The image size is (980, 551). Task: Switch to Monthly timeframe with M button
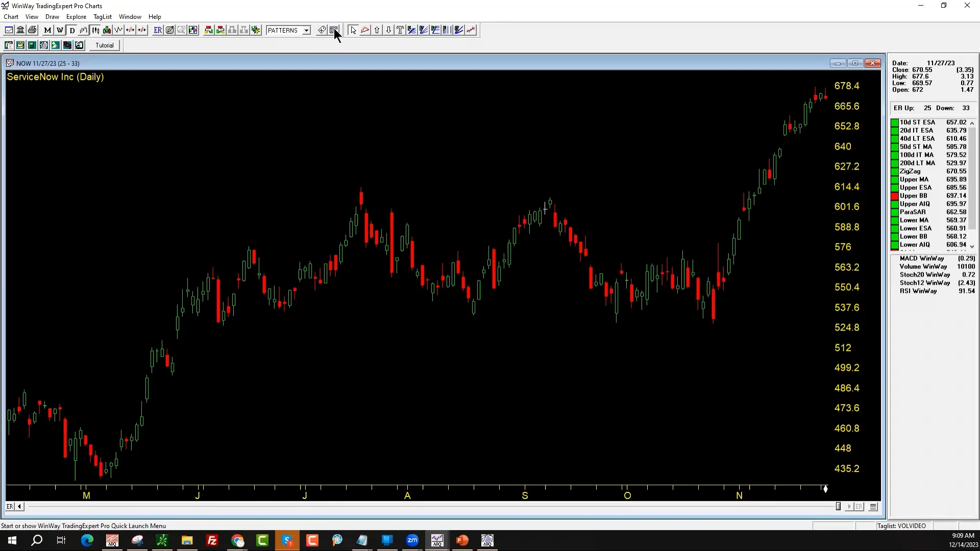tap(47, 30)
